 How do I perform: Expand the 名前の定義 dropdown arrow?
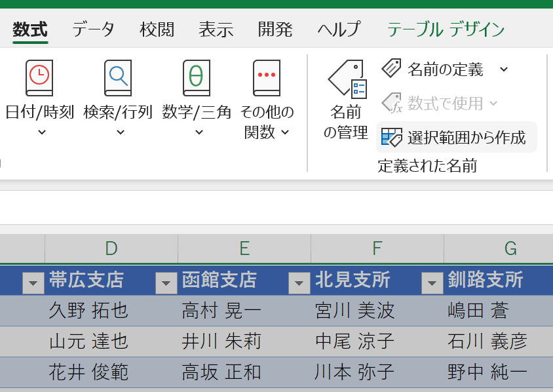(x=503, y=69)
